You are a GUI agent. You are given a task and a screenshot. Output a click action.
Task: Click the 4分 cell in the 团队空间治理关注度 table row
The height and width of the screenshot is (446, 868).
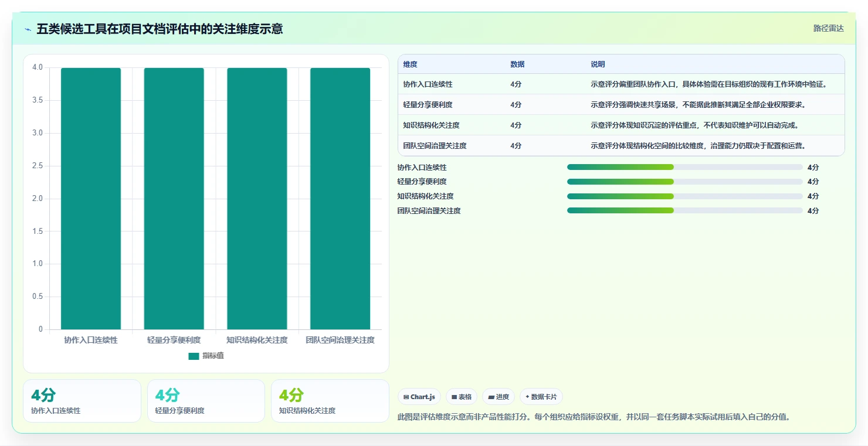click(x=516, y=146)
